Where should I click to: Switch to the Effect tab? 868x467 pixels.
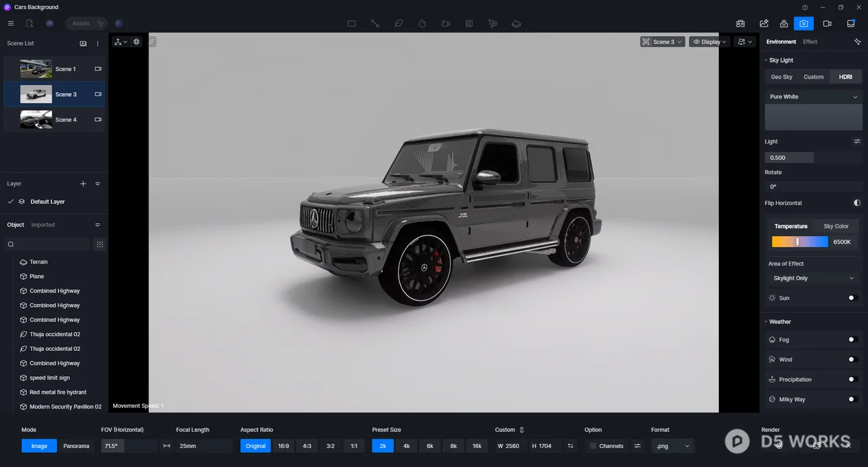coord(810,41)
